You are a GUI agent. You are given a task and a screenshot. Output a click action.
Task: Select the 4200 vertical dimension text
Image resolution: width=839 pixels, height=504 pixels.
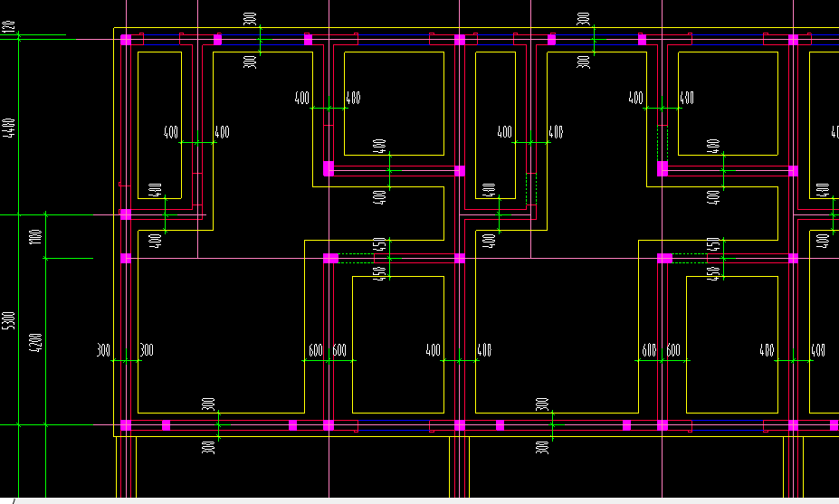[35, 342]
